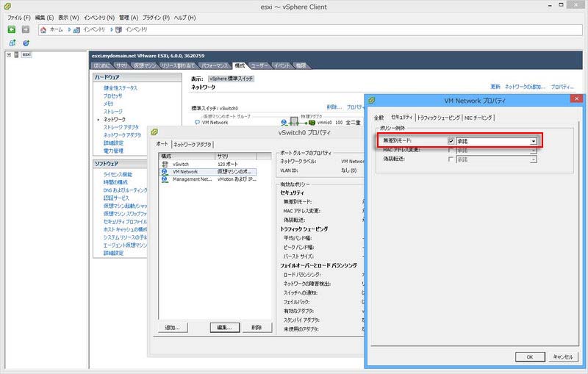Click the new virtual machine toolbar icon
This screenshot has height=374, width=588.
[12, 43]
